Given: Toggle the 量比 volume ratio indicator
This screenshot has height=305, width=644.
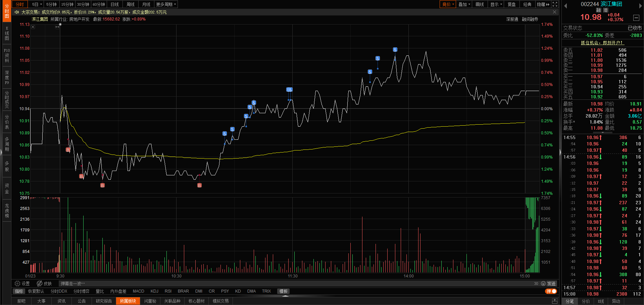Looking at the screenshot, I should (x=100, y=291).
